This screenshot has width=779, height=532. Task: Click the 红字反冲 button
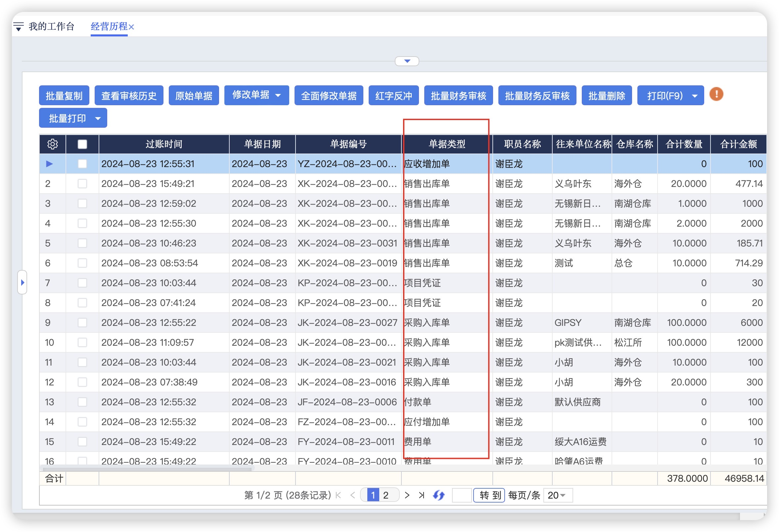[393, 96]
